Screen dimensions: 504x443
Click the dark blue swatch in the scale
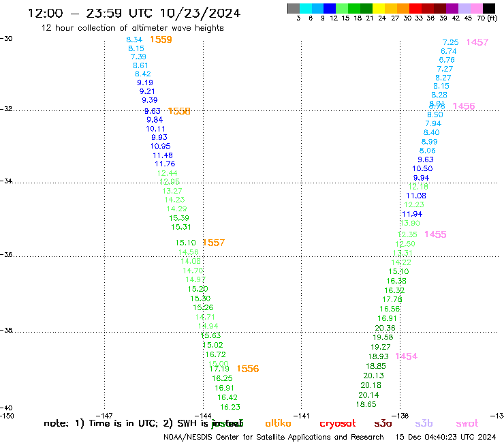[330, 8]
